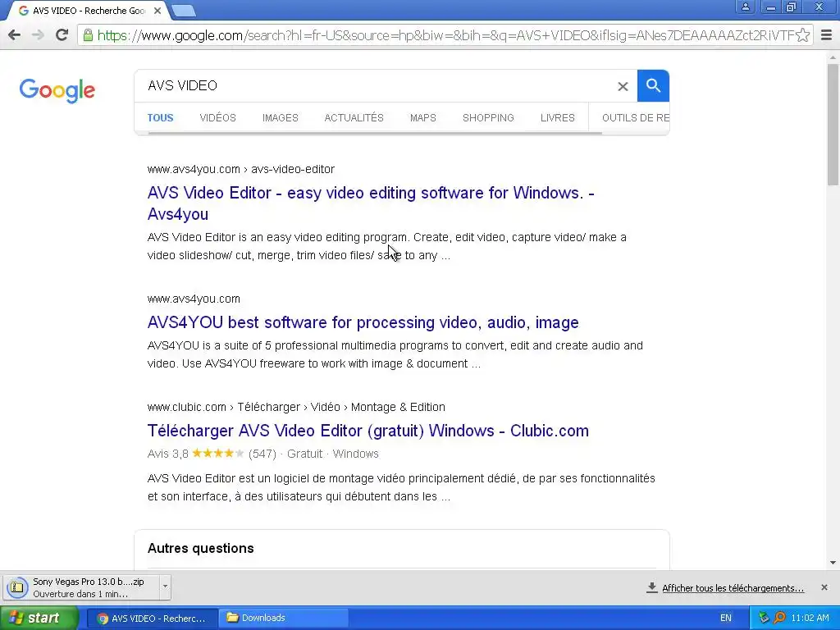The image size is (840, 630).
Task: Close the AVS VIDEO browser tab
Action: (157, 11)
